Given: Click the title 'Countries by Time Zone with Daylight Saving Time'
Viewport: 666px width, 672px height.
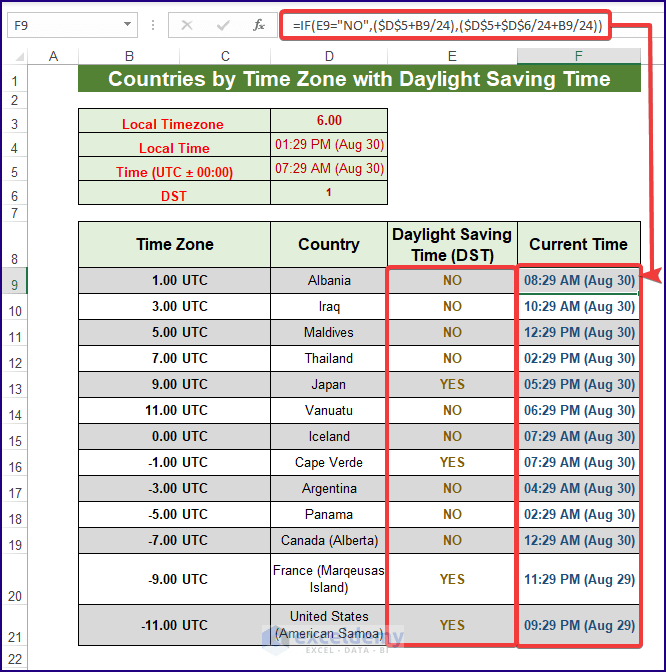Looking at the screenshot, I should 359,79.
